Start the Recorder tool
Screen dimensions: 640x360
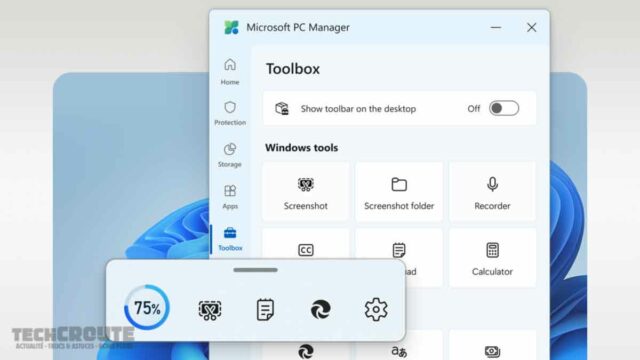492,192
